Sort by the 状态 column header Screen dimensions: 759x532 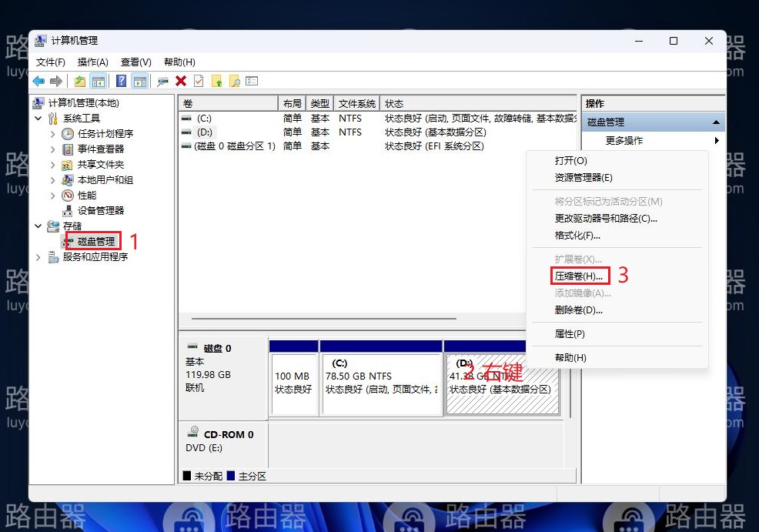click(x=478, y=104)
